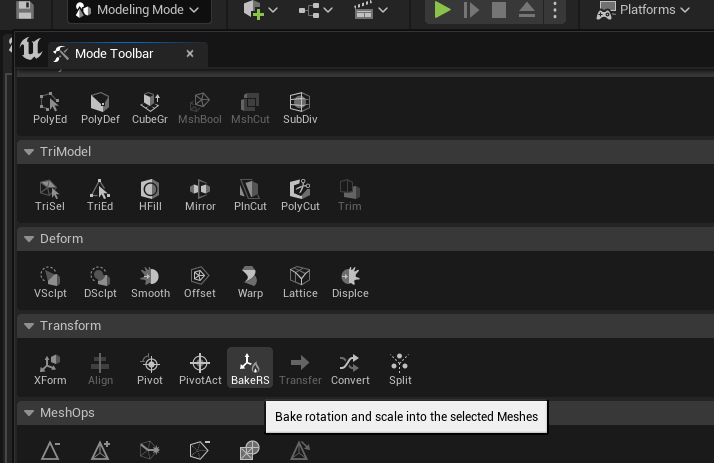714x463 pixels.
Task: Select the Offset tool
Action: click(200, 282)
